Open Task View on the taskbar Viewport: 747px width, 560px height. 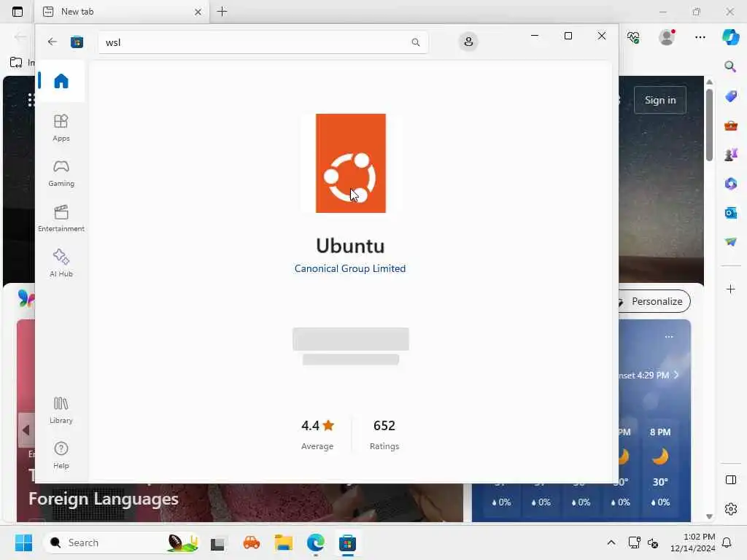[x=217, y=542]
